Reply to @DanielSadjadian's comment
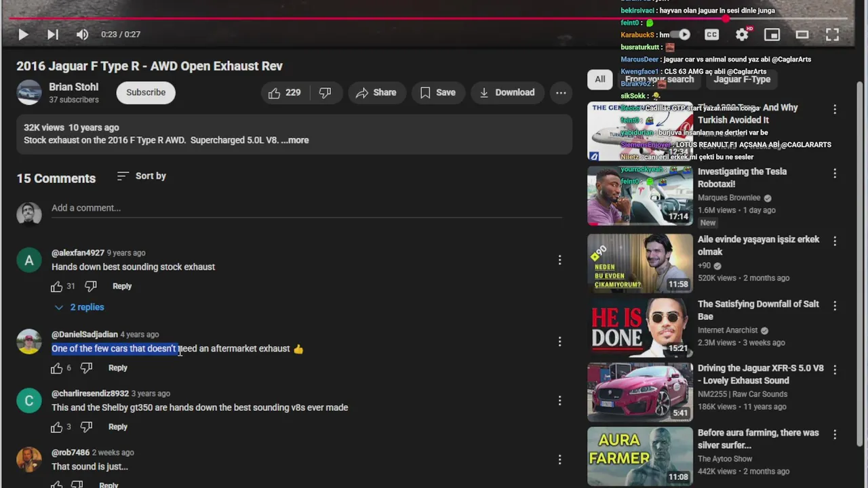Screen dimensions: 868x488 [x=118, y=368]
